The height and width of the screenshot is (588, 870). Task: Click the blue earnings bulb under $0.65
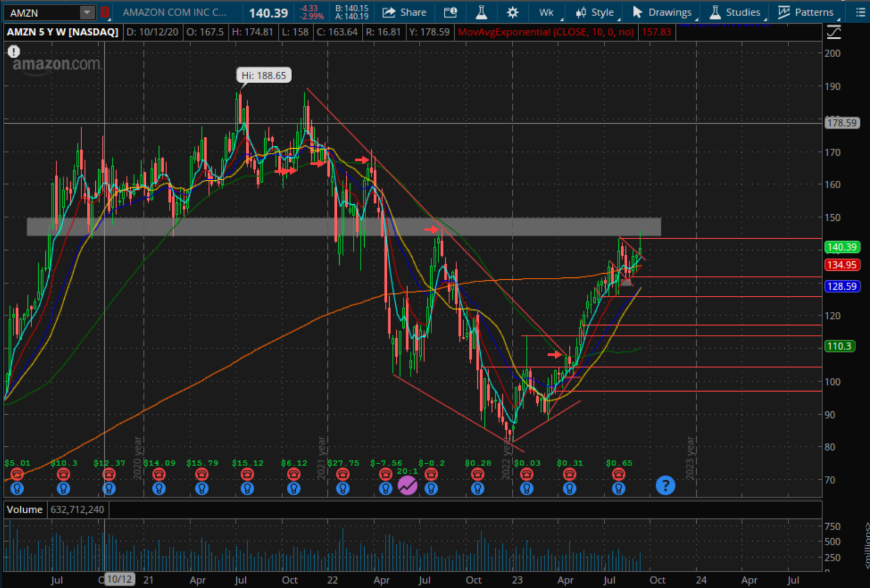[619, 489]
